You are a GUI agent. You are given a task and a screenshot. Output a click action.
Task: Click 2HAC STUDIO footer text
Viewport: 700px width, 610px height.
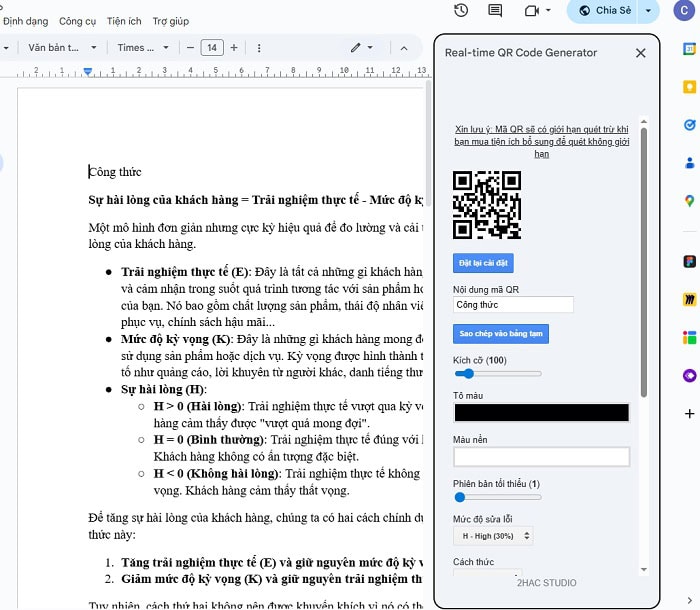[546, 583]
